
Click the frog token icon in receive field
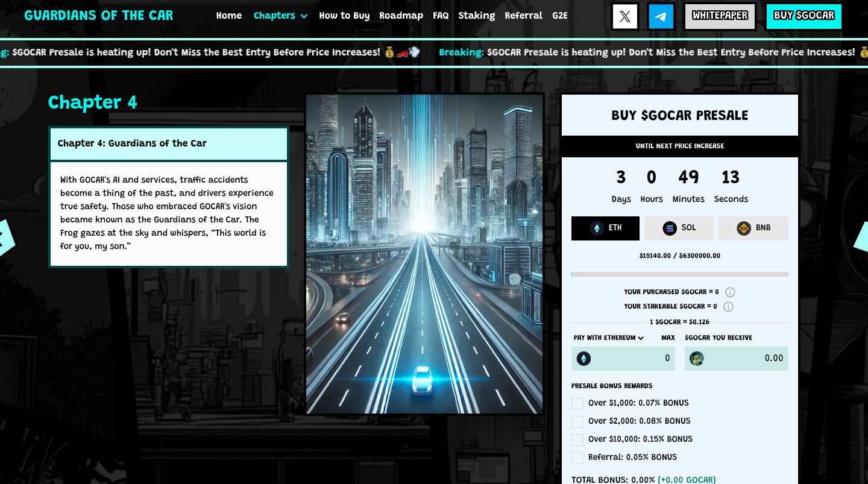697,359
